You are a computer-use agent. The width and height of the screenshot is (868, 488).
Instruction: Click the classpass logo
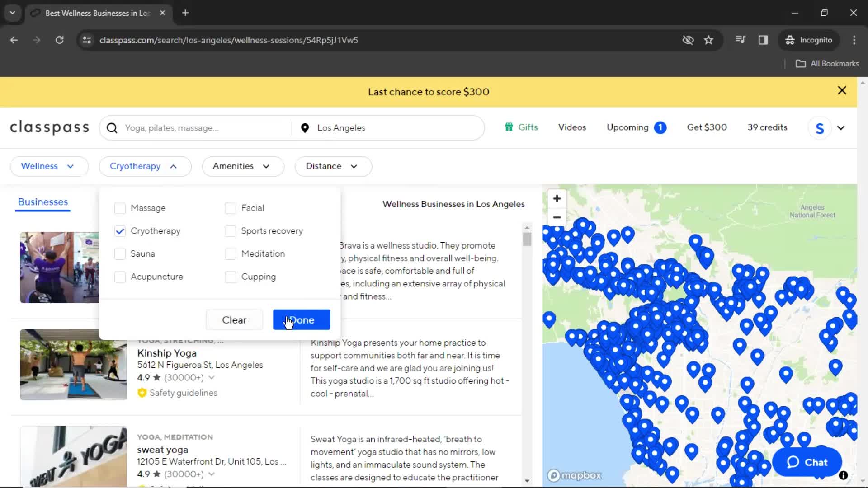click(x=50, y=127)
